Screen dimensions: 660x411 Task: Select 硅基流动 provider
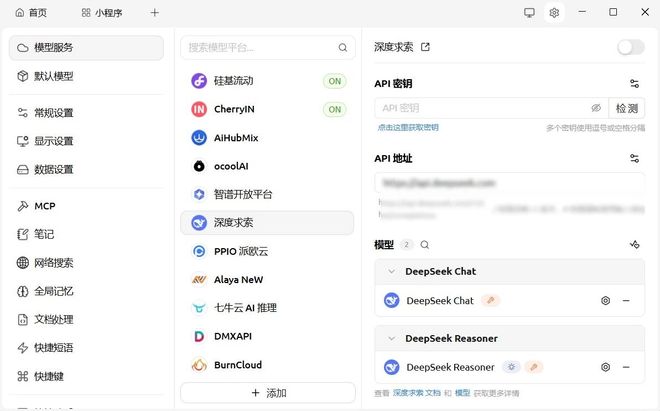click(x=268, y=81)
